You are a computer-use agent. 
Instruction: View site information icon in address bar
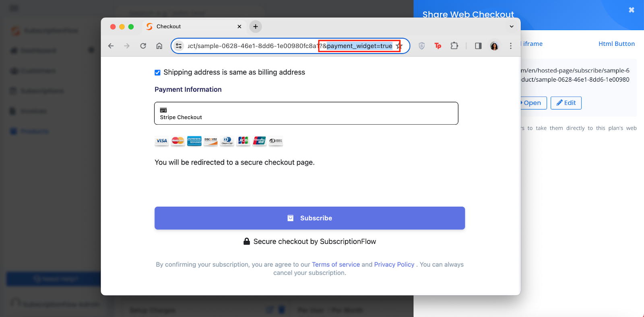point(179,46)
